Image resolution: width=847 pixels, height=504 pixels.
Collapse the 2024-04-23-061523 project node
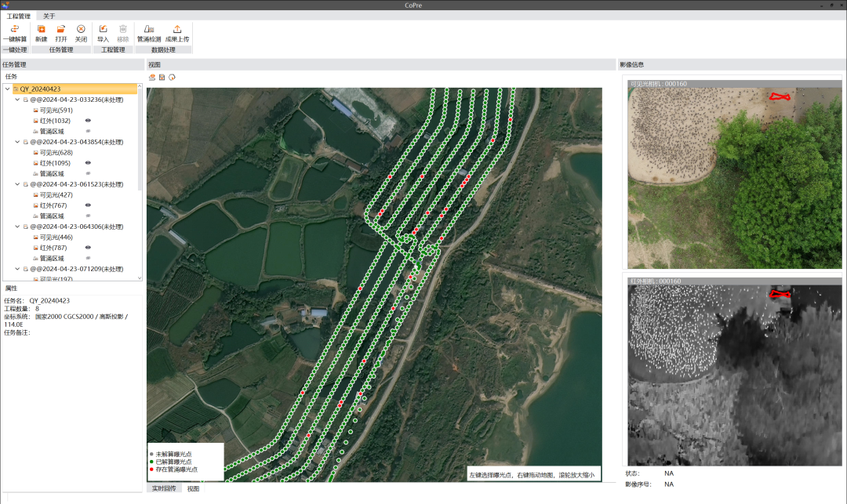[x=17, y=184]
